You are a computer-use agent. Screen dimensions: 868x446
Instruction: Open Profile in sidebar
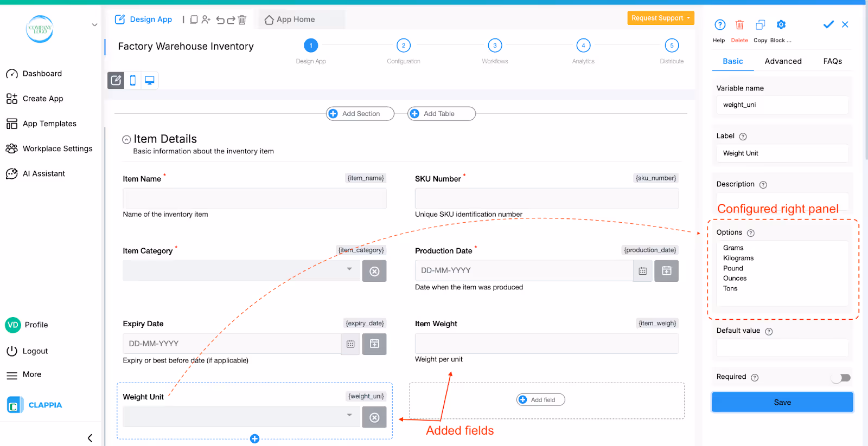tap(27, 325)
